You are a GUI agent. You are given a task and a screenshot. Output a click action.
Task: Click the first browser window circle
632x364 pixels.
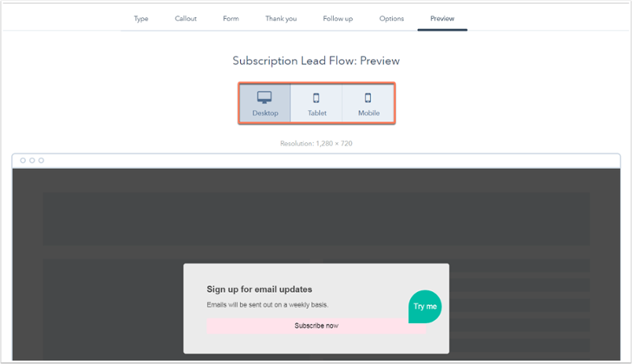point(23,160)
